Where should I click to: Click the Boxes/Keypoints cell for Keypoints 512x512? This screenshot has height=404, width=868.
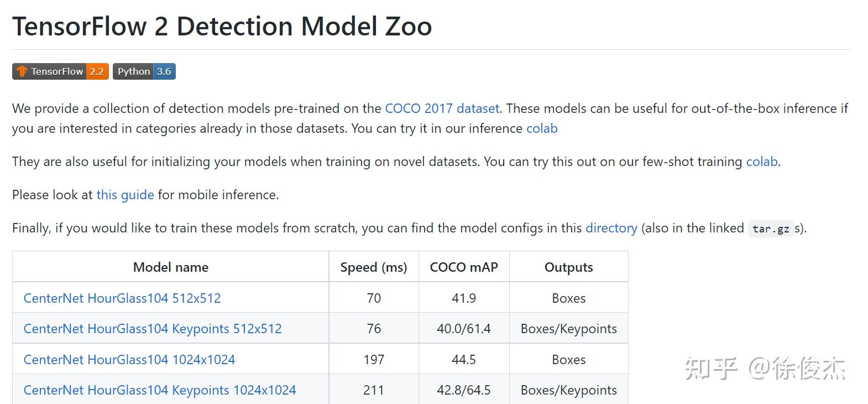pos(568,329)
